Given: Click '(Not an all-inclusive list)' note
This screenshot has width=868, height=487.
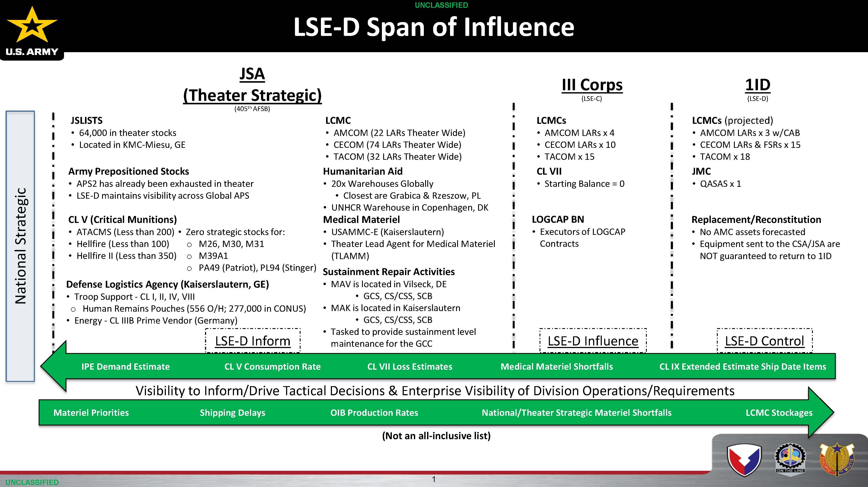Looking at the screenshot, I should [x=436, y=436].
